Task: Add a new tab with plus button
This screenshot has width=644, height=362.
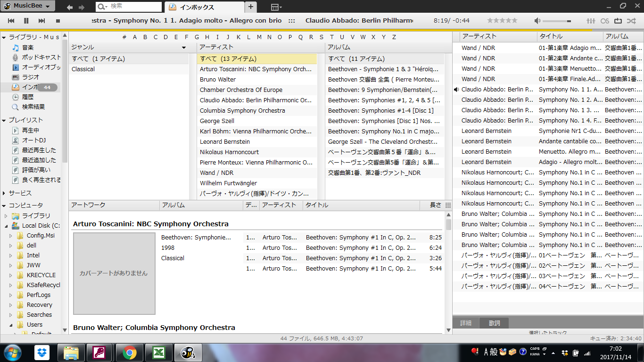Action: (250, 7)
